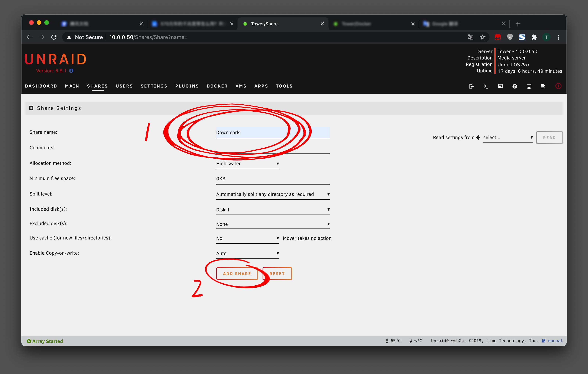Open the Included disk(s) dropdown
Viewport: 588px width, 374px height.
pyautogui.click(x=273, y=210)
